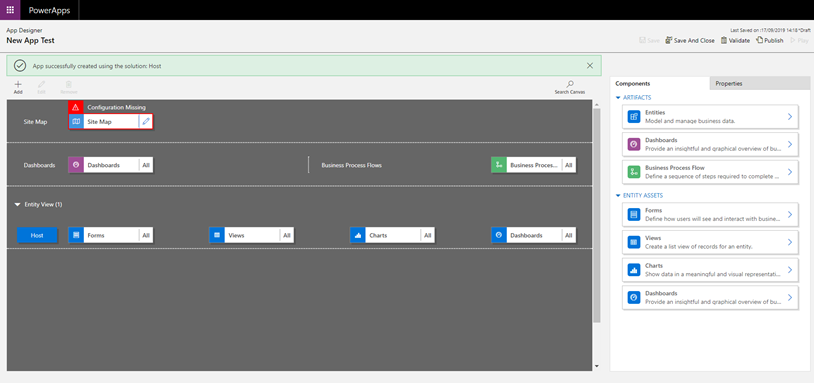Select the purple Dashboards tile icon
The height and width of the screenshot is (383, 814).
(x=76, y=165)
